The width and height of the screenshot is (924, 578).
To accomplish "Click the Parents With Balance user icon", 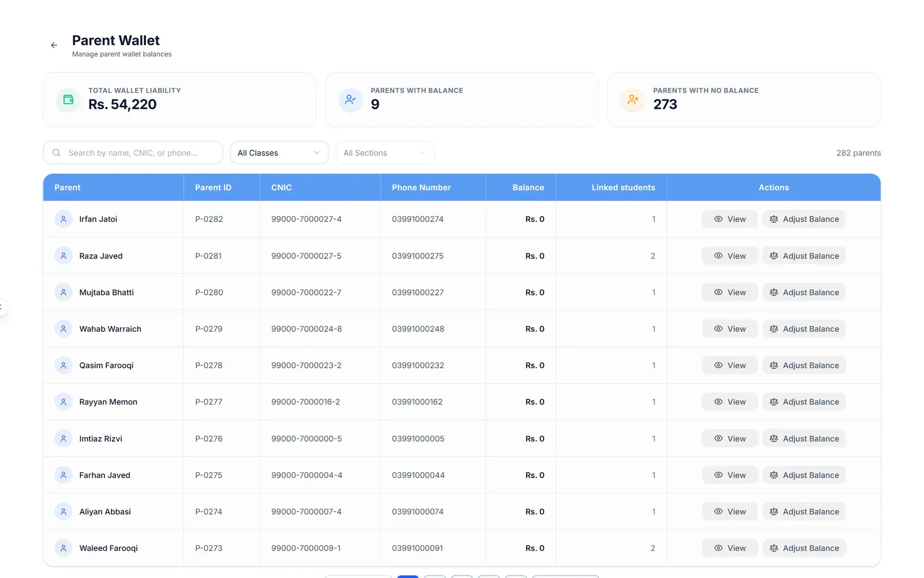I will click(351, 99).
